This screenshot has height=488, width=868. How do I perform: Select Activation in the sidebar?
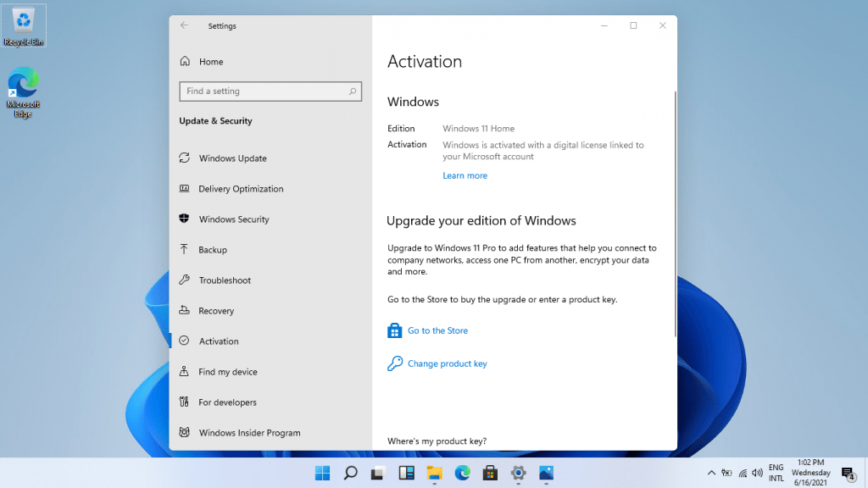click(x=219, y=341)
